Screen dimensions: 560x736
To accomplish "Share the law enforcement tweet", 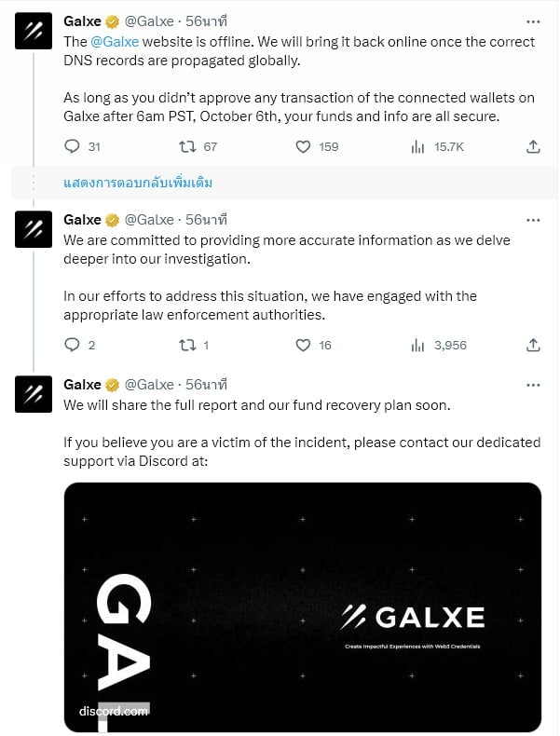I will 533,345.
